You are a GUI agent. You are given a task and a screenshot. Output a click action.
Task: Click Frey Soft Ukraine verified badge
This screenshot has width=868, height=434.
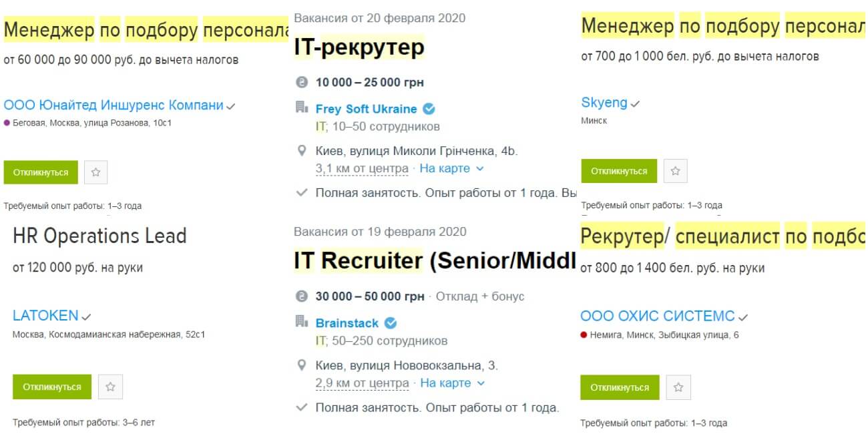pos(429,109)
